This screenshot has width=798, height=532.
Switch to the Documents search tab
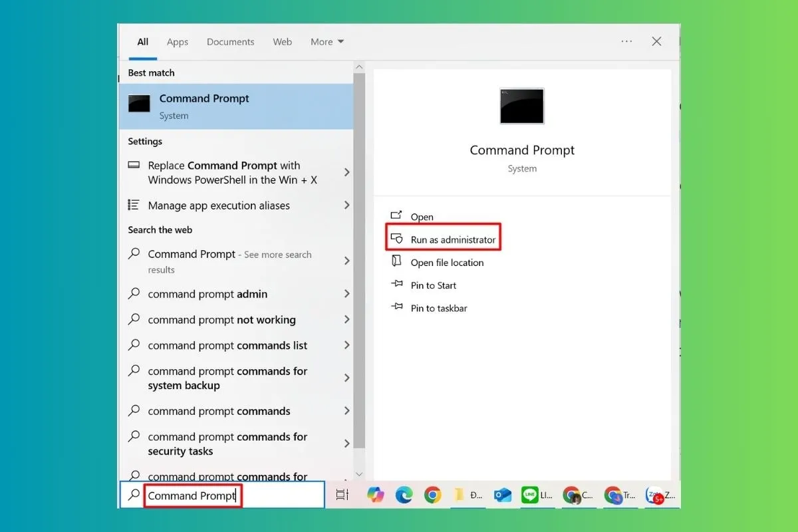[230, 42]
